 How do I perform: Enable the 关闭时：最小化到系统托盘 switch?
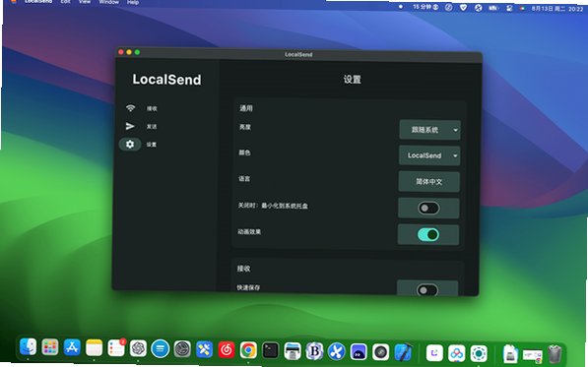[428, 209]
